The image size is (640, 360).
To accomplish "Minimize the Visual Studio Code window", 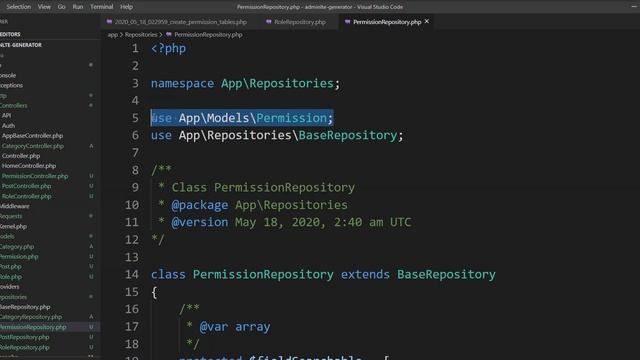I will [x=634, y=7].
